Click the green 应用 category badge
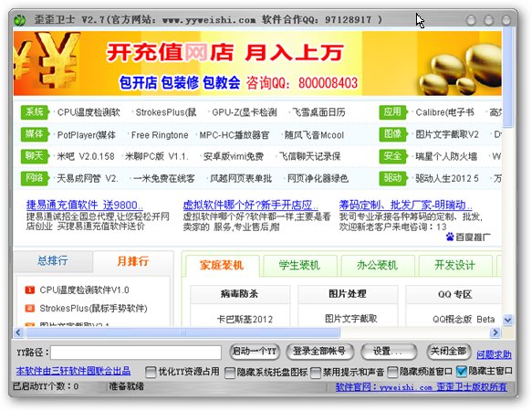Viewport: 532px width, 411px height. [x=392, y=112]
